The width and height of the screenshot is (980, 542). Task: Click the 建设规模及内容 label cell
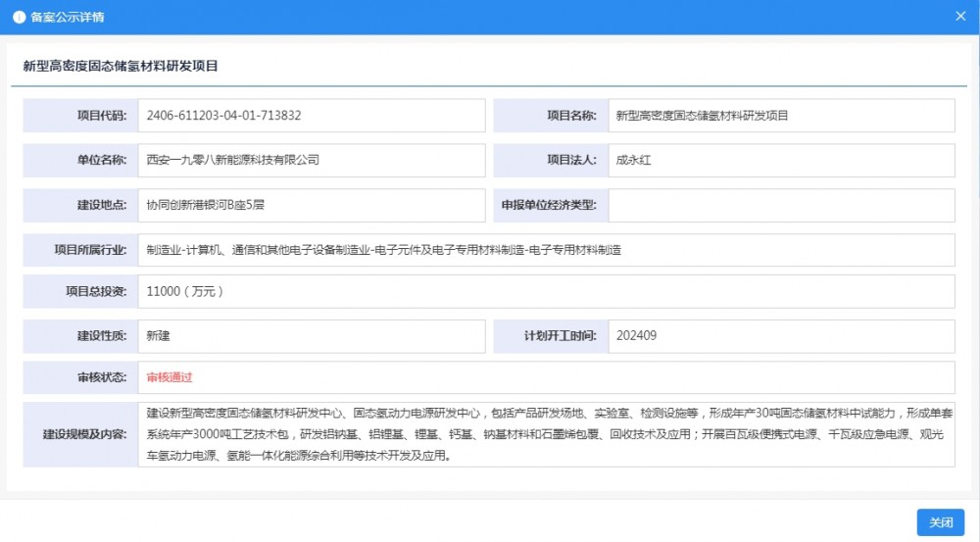[x=80, y=434]
